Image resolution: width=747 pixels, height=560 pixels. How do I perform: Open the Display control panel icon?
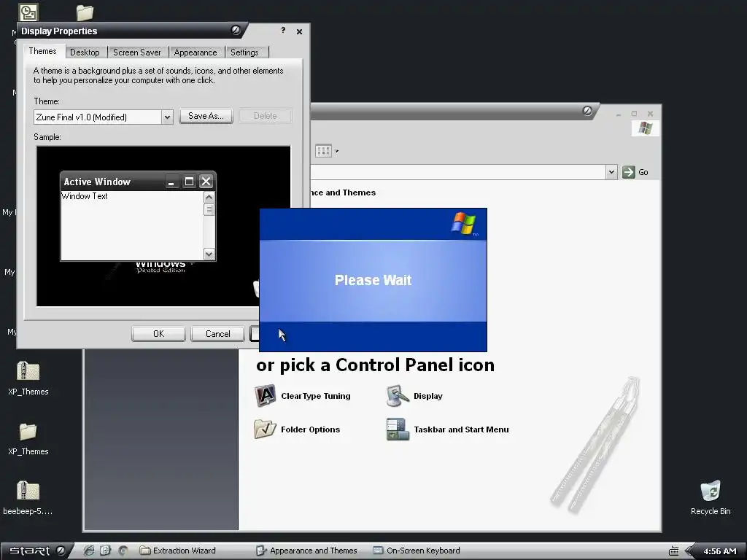pos(398,396)
